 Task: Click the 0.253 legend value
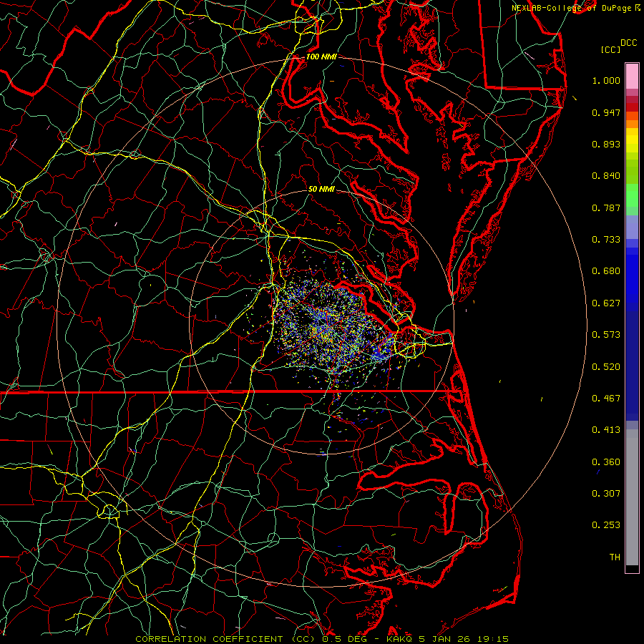pyautogui.click(x=606, y=525)
